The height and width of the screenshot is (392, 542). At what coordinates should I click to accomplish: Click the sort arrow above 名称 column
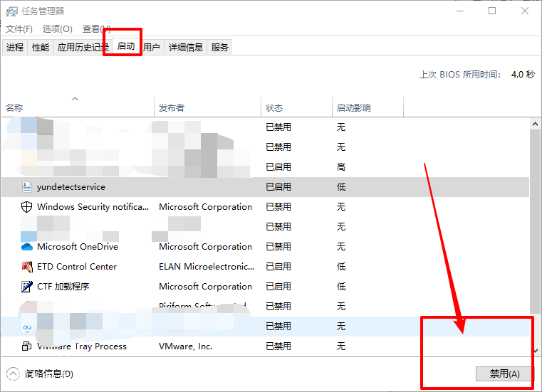tap(75, 99)
